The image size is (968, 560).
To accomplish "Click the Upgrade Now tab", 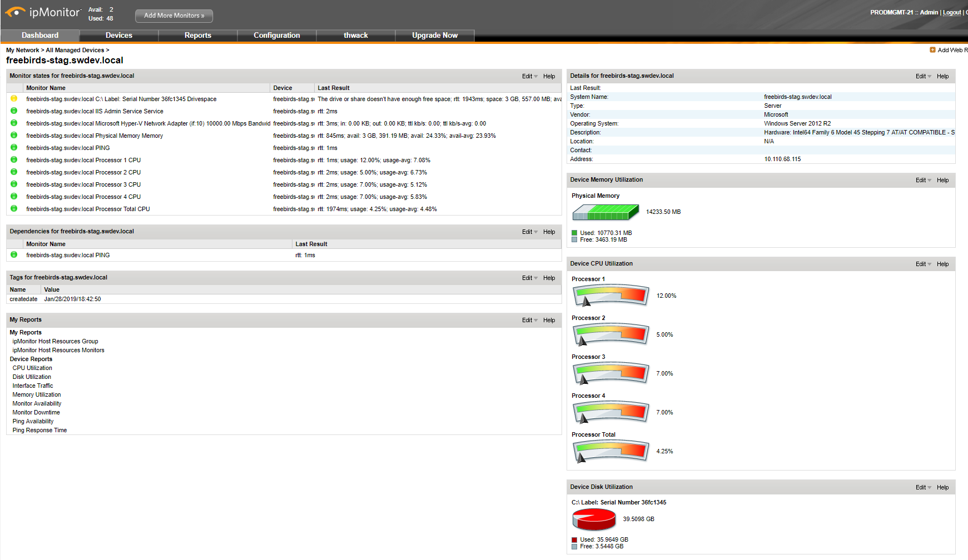I will pyautogui.click(x=435, y=35).
